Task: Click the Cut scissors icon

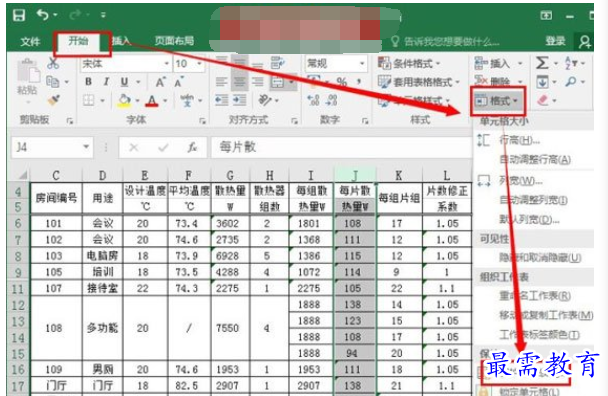Action: [53, 63]
